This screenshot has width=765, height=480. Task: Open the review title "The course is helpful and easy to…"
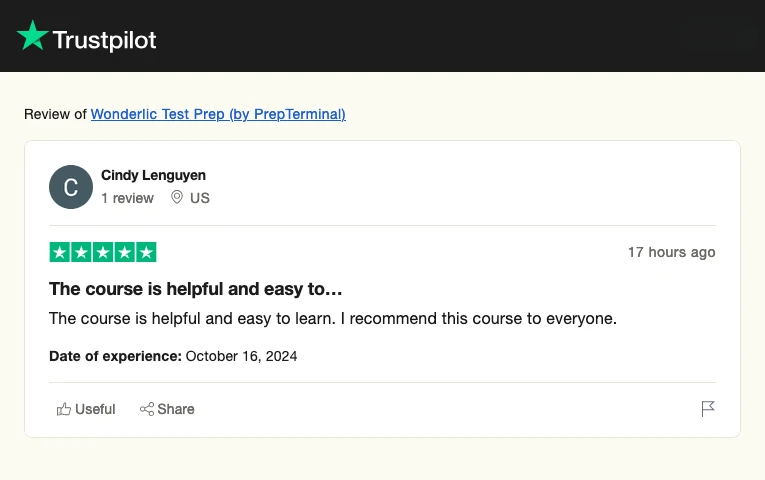[x=196, y=289]
